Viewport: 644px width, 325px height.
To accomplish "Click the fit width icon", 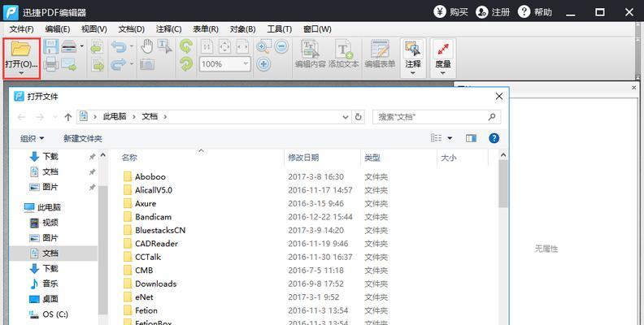I will pos(242,47).
